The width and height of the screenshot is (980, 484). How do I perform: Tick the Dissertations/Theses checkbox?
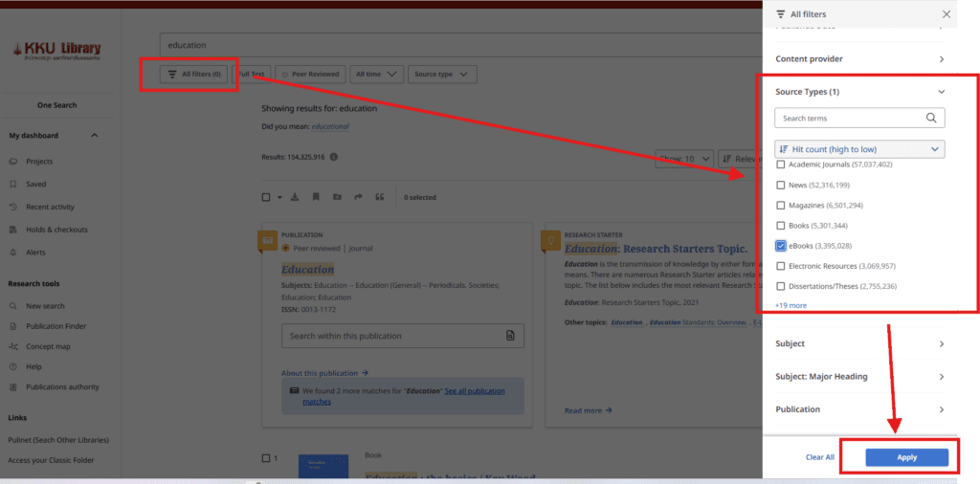pos(781,286)
